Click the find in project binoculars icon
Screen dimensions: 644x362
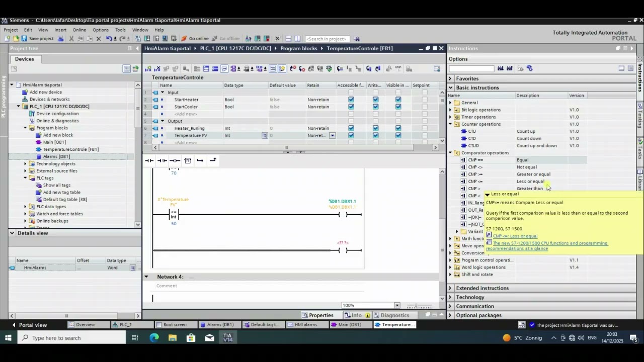click(x=357, y=39)
